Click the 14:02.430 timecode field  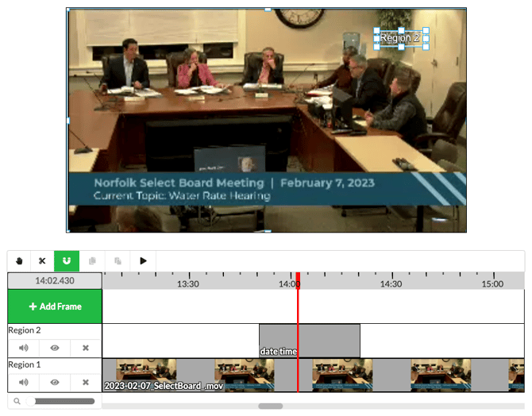tap(55, 281)
